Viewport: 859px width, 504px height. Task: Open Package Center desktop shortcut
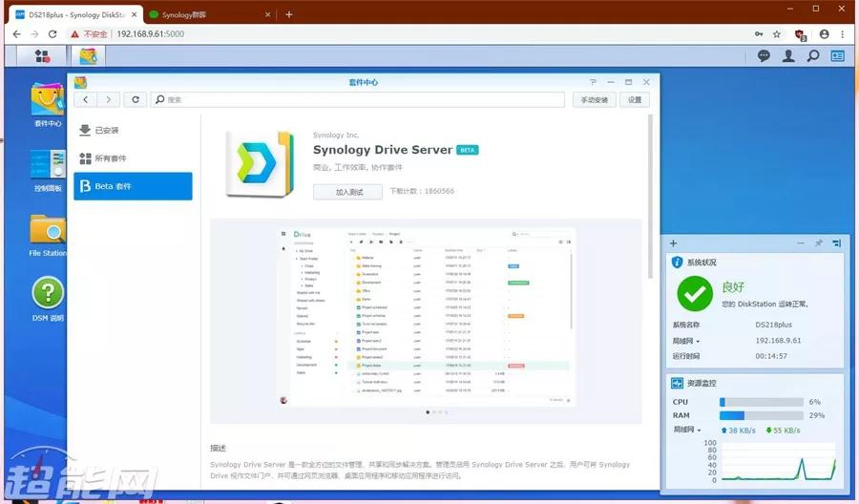[x=48, y=105]
